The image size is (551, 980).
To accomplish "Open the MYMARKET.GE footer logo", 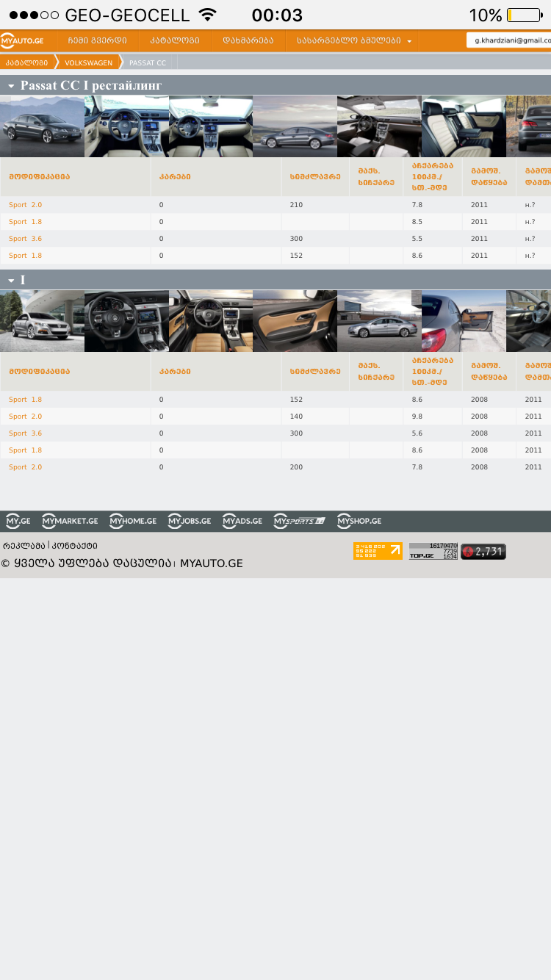I will (70, 521).
